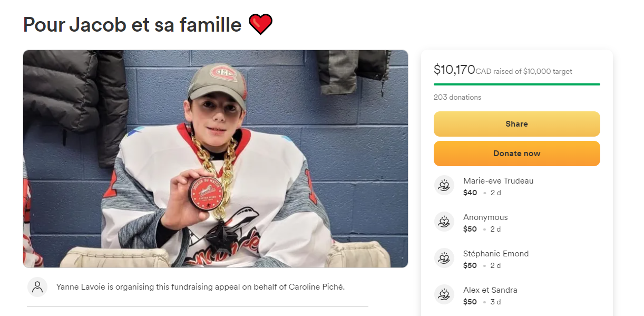Click the donation icon beside Marie-eve Trudeau
This screenshot has width=644, height=316.
tap(444, 186)
